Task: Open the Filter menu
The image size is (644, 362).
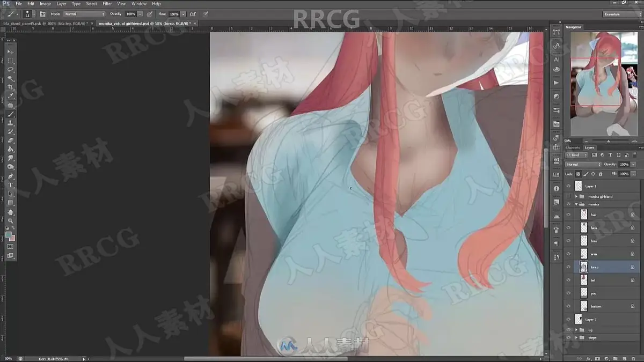Action: click(107, 4)
